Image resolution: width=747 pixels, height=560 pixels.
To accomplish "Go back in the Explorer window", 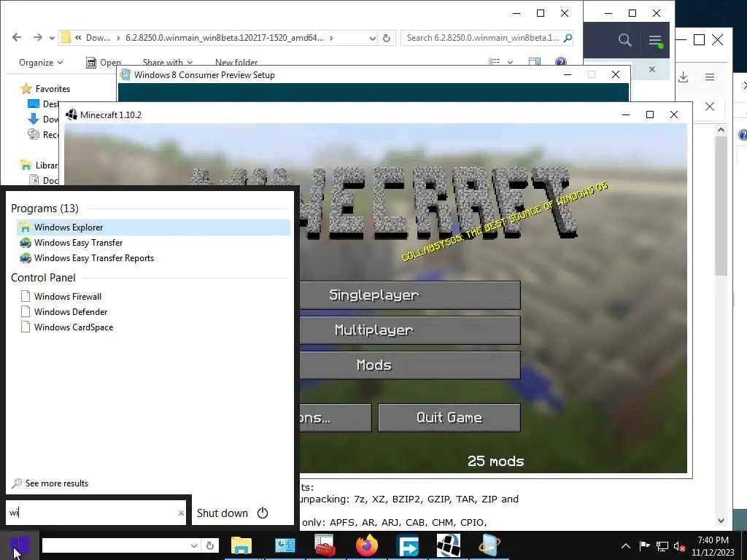I will click(17, 38).
